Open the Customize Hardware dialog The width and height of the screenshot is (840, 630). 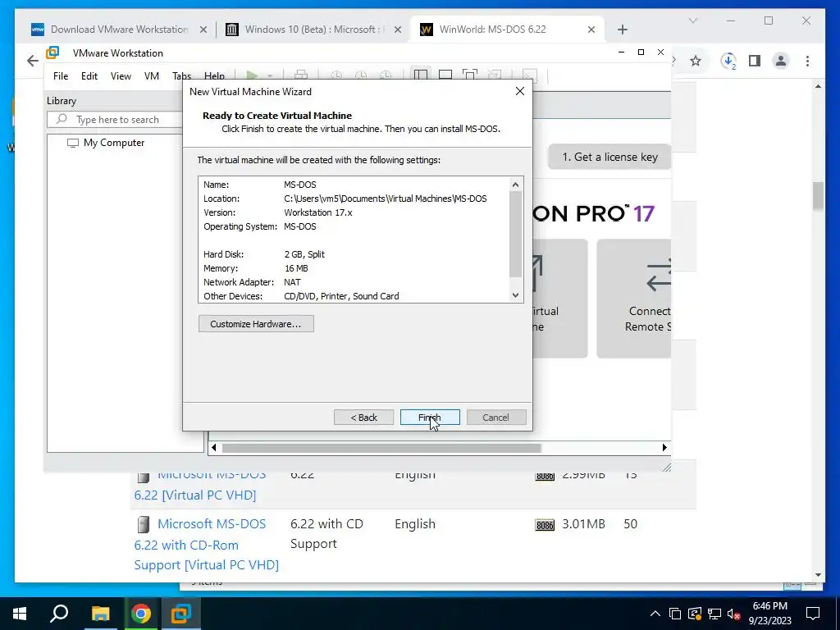tap(256, 323)
